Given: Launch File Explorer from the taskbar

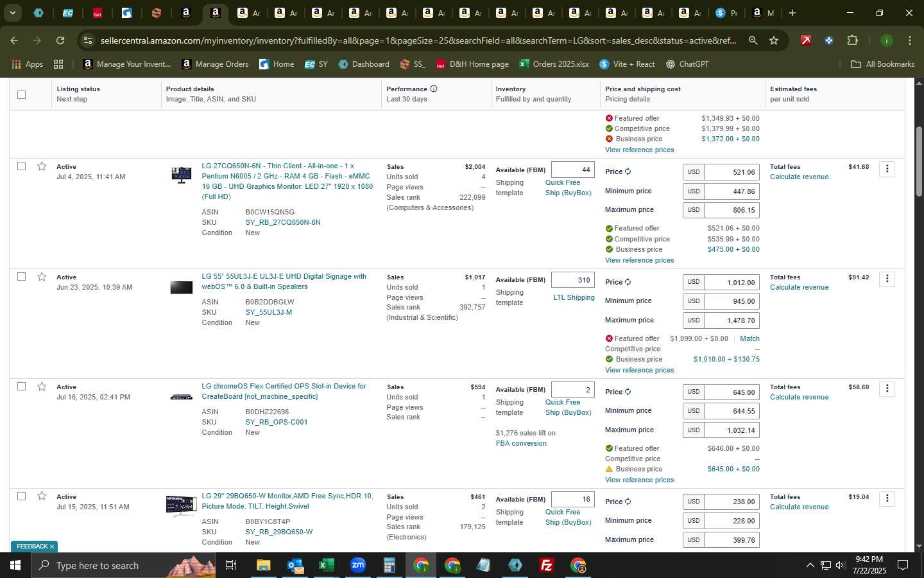Looking at the screenshot, I should [x=263, y=565].
